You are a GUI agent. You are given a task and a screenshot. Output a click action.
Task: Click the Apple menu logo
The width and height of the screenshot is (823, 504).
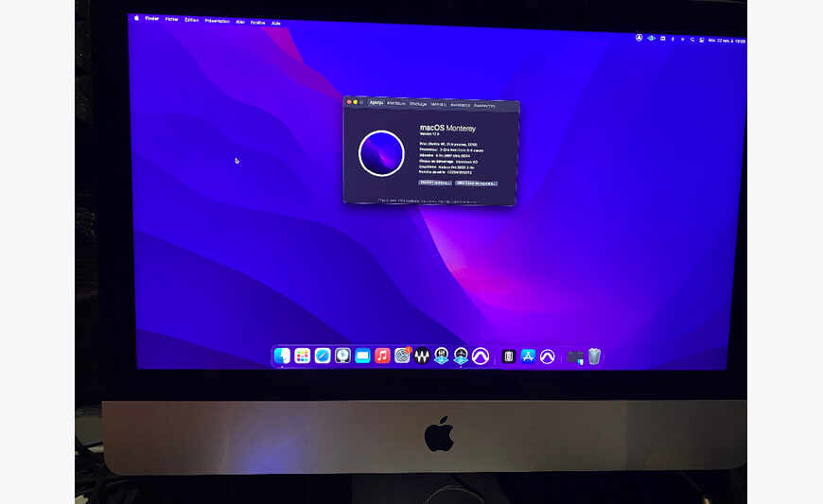136,18
